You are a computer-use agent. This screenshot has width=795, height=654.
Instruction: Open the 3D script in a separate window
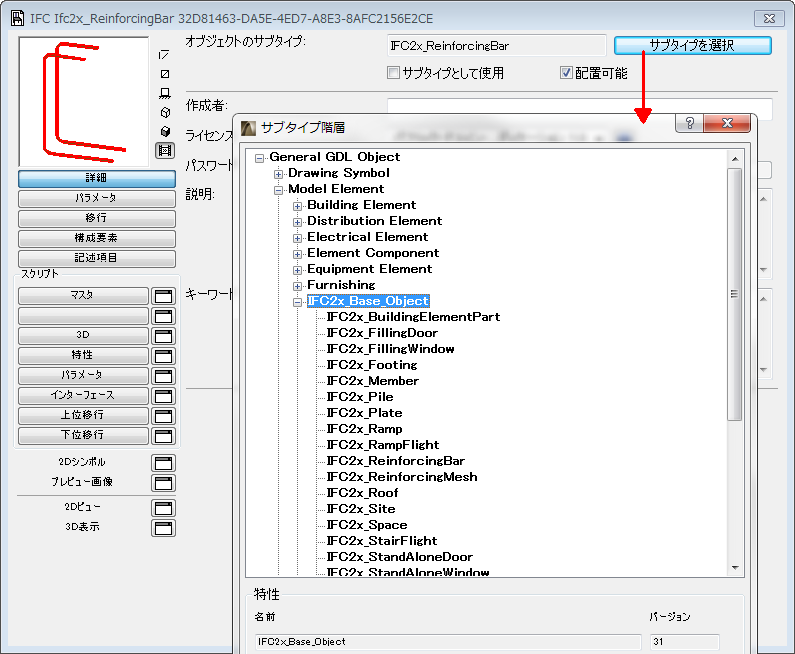[x=163, y=336]
